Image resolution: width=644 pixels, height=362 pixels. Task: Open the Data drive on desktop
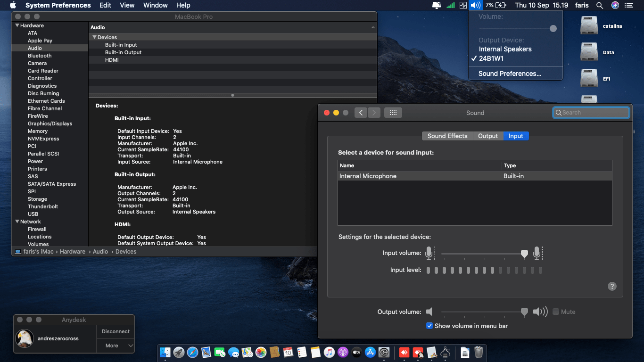(x=589, y=52)
